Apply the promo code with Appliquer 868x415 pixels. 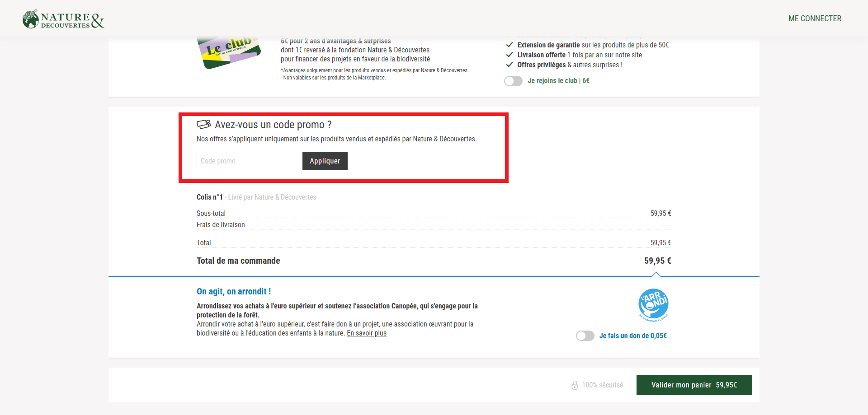[325, 161]
